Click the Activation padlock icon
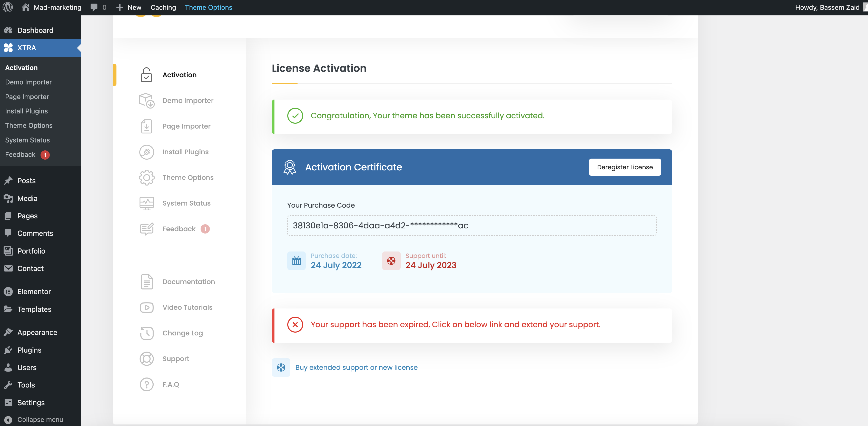Screen dimensions: 868x426 [146, 75]
